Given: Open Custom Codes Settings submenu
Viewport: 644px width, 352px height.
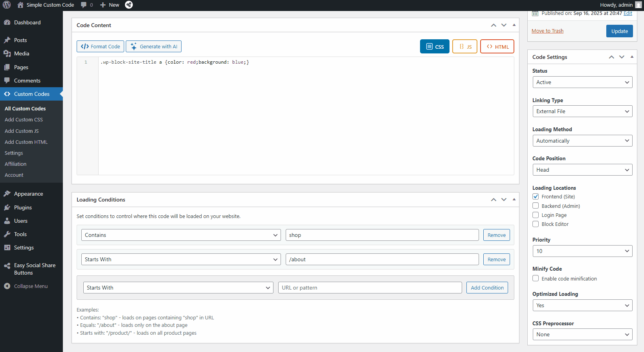Looking at the screenshot, I should pyautogui.click(x=14, y=153).
